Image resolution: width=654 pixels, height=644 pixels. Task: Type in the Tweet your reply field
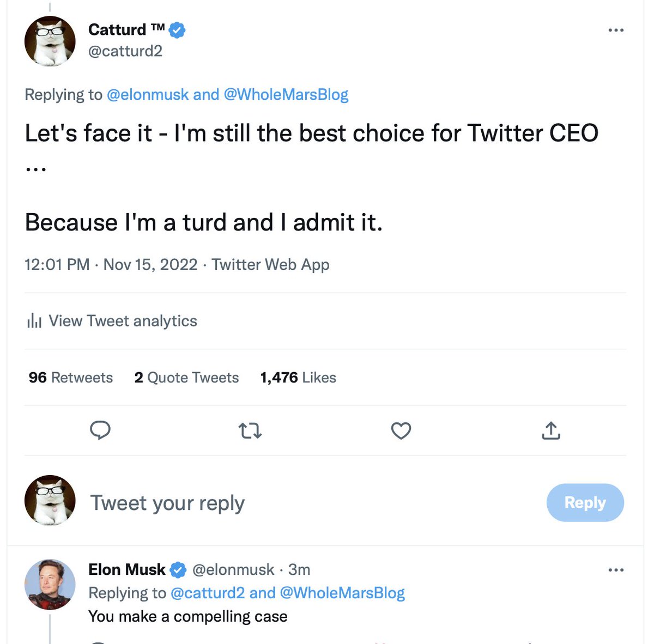point(272,502)
